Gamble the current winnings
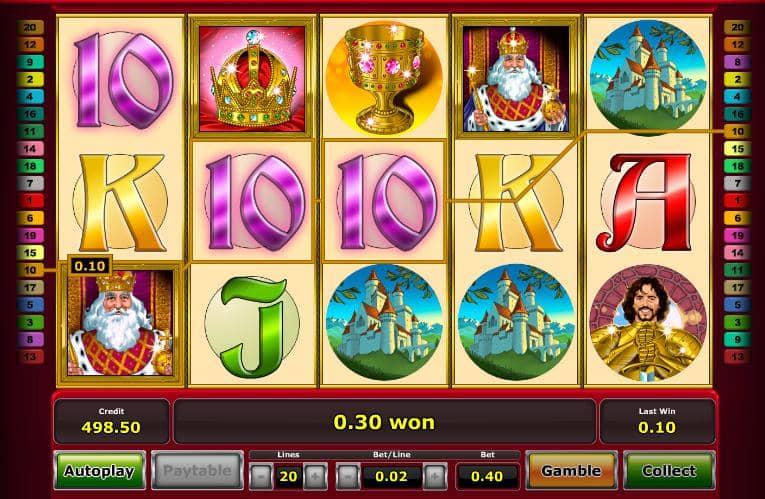This screenshot has height=499, width=765. (x=571, y=471)
